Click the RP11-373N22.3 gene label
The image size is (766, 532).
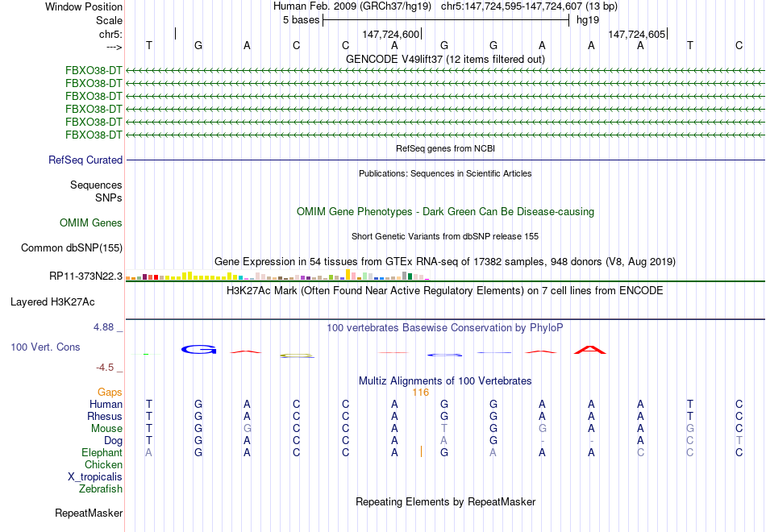(x=86, y=276)
